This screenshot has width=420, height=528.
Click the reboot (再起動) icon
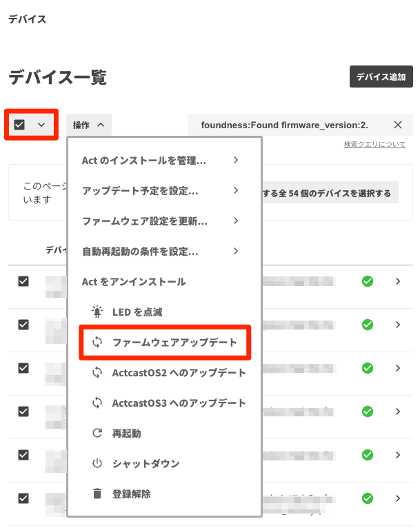click(x=97, y=434)
